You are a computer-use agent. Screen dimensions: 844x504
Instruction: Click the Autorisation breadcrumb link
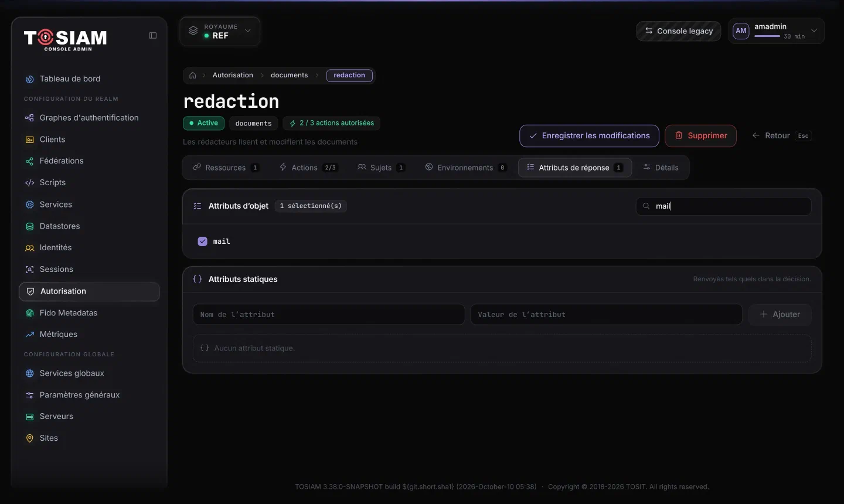[x=233, y=76]
